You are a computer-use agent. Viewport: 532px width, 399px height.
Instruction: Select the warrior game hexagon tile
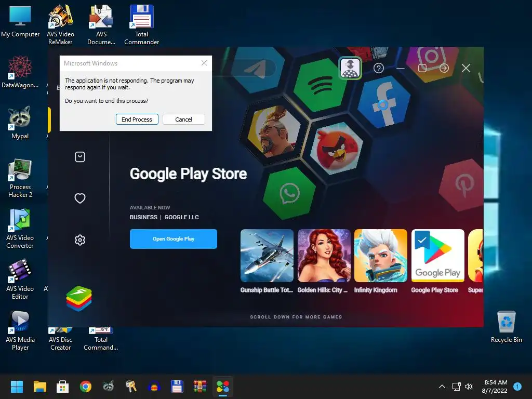tap(274, 130)
